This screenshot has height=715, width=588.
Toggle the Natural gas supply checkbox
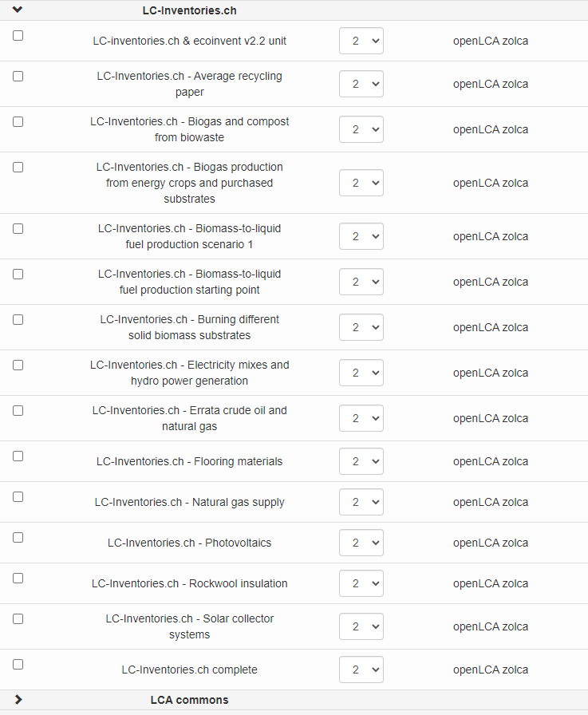coord(18,496)
